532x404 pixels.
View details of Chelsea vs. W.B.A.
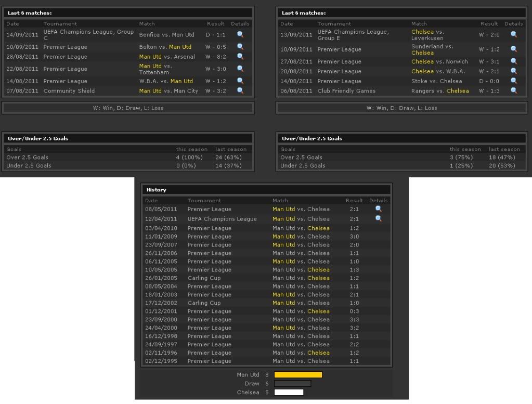pyautogui.click(x=514, y=71)
